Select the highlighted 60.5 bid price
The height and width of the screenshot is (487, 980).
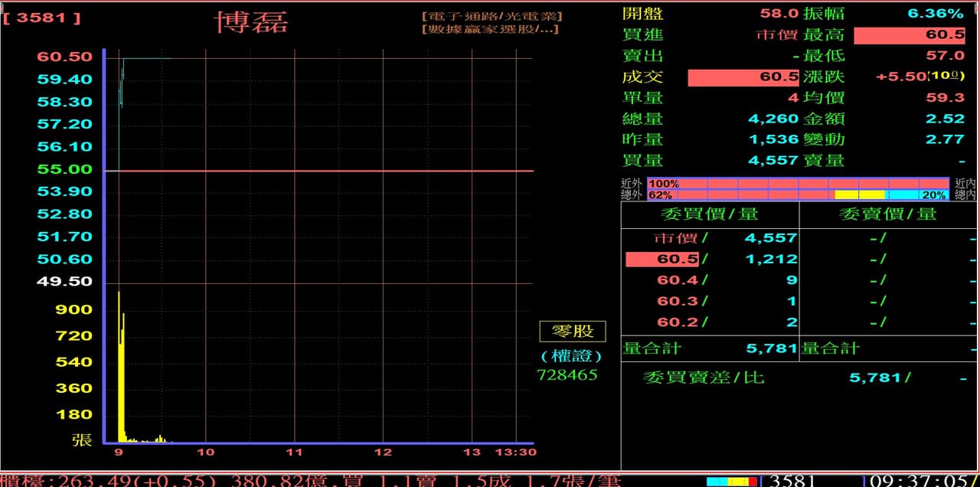(x=662, y=260)
